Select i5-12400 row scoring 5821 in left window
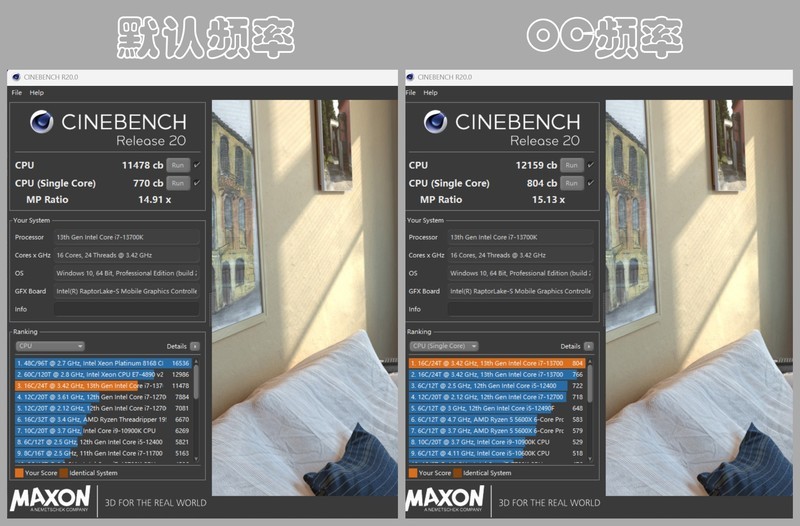The height and width of the screenshot is (526, 800). pos(103,442)
